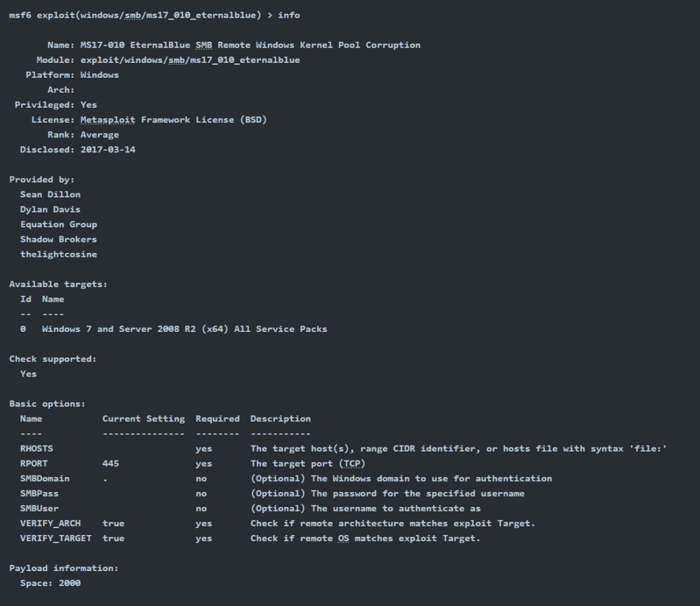Click the SMBPass option name
Image resolution: width=700 pixels, height=606 pixels.
[x=39, y=493]
